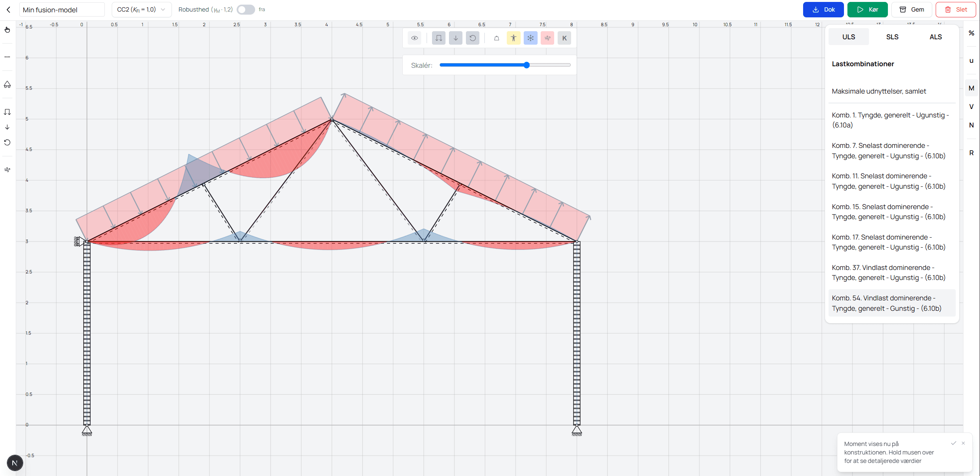Screen dimensions: 980x476
Task: Toggle the Robusthed switch on
Action: click(x=245, y=9)
